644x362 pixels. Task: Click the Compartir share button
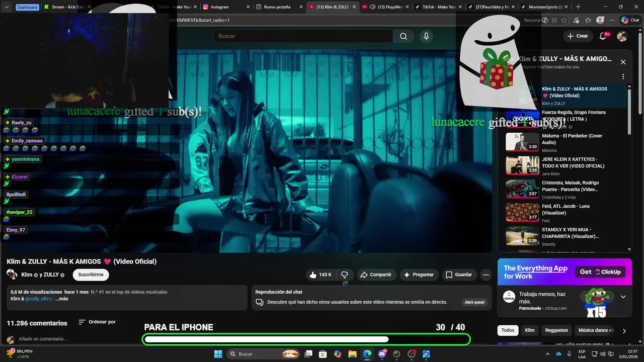[x=376, y=275]
